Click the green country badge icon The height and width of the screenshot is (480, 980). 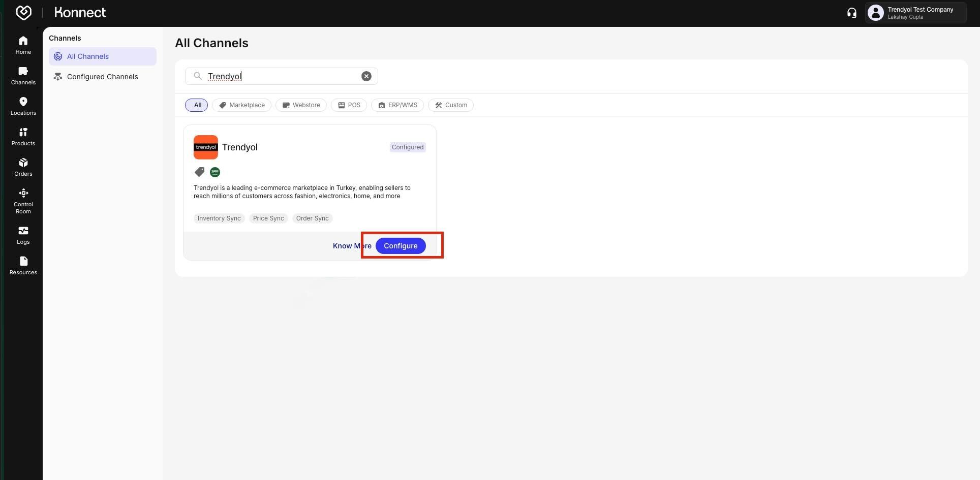(x=215, y=172)
